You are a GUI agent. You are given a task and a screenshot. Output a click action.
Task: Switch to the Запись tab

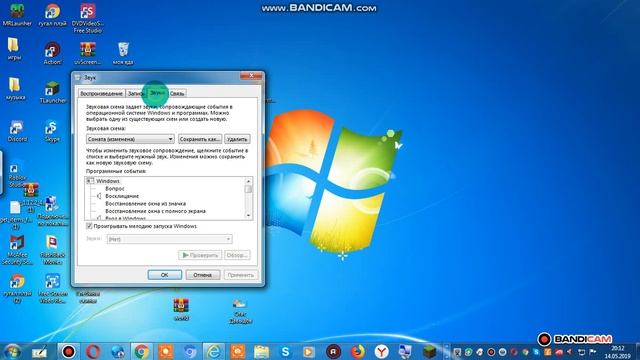click(136, 93)
